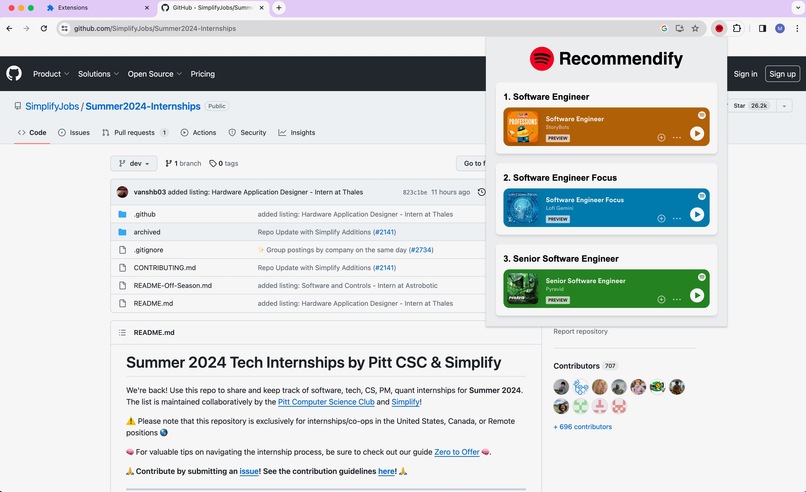Viewport: 806px width, 492px height.
Task: Reload the page
Action: coord(44,28)
